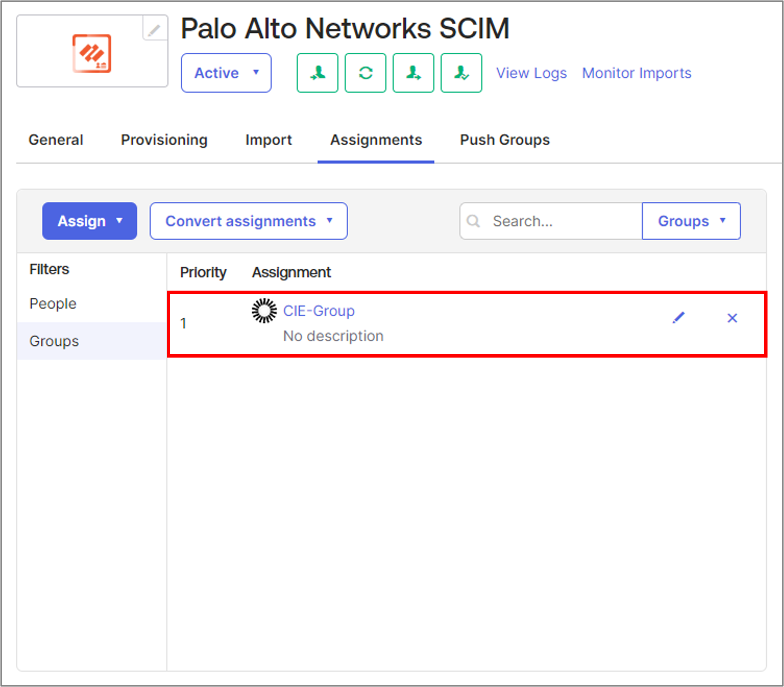Click the search magnifier icon

[x=473, y=221]
